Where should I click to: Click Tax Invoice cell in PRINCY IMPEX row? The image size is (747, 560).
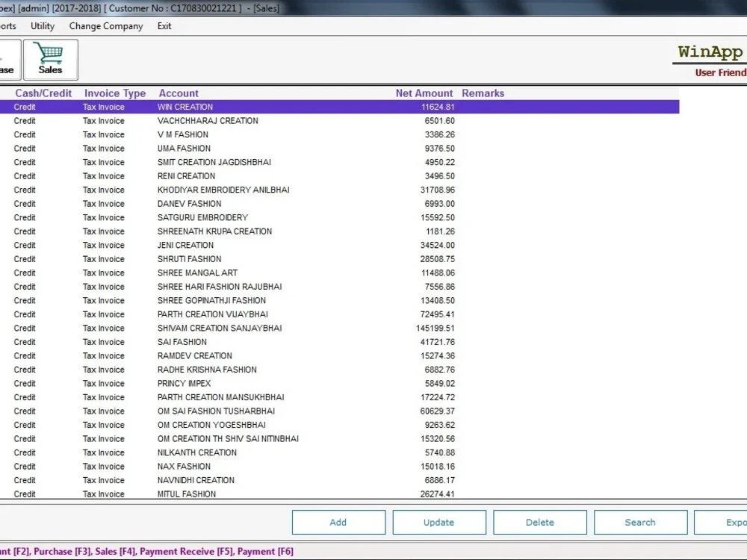pyautogui.click(x=103, y=383)
